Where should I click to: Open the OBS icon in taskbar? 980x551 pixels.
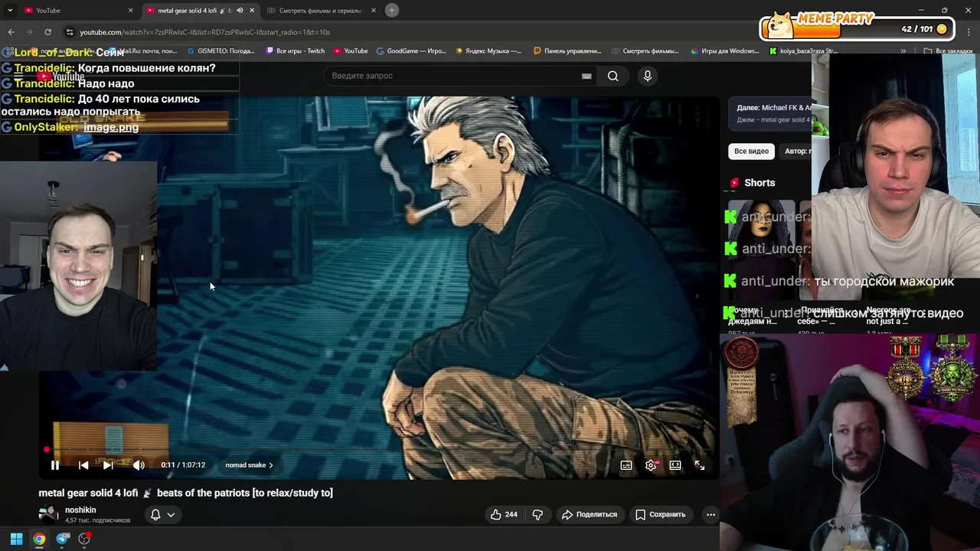tap(84, 539)
